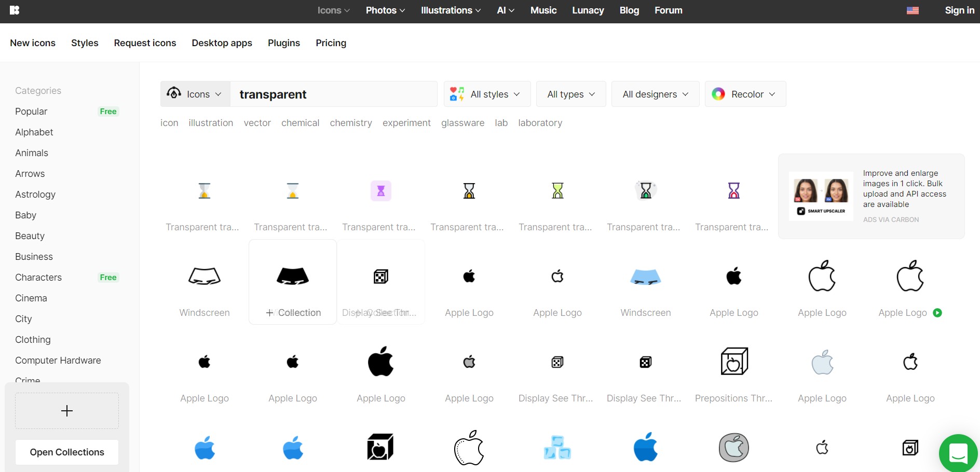Click the 'vector' related tag
Screen dimensions: 980x472
[257, 123]
